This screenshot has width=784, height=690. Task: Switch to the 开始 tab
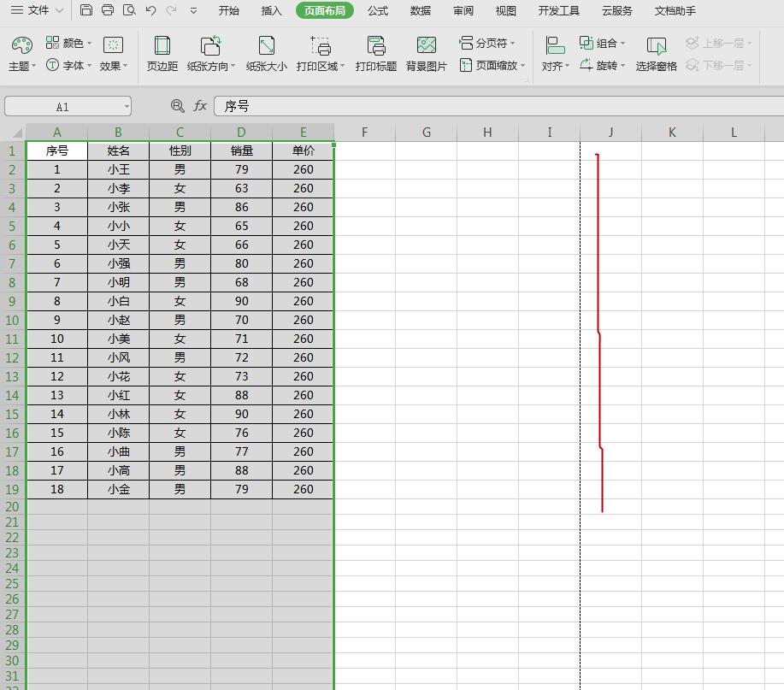click(228, 10)
